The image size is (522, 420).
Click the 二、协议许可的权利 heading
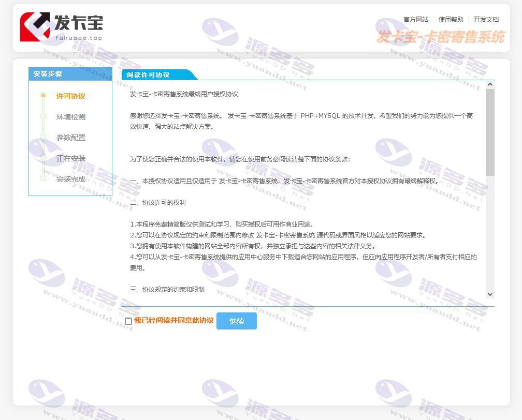click(158, 203)
